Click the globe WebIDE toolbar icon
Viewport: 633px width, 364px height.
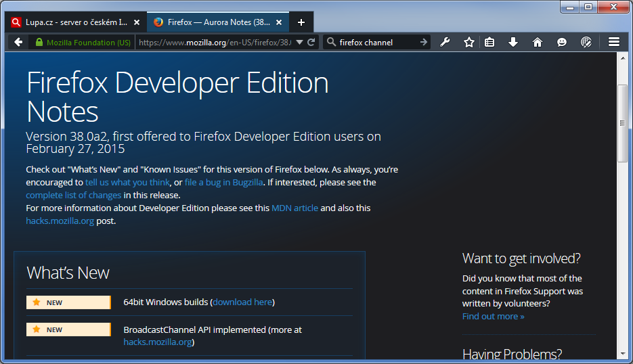[x=586, y=42]
